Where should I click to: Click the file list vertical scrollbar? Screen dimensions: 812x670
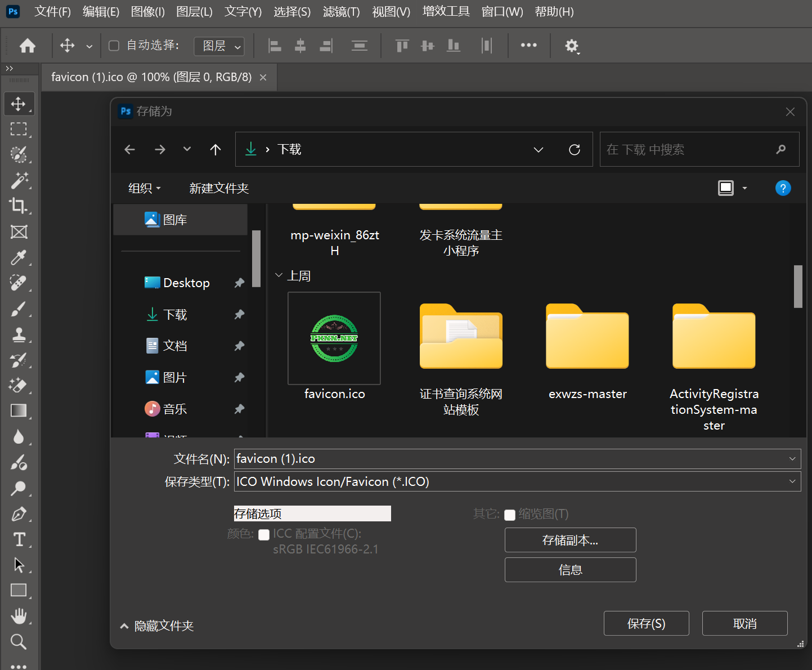coord(798,287)
